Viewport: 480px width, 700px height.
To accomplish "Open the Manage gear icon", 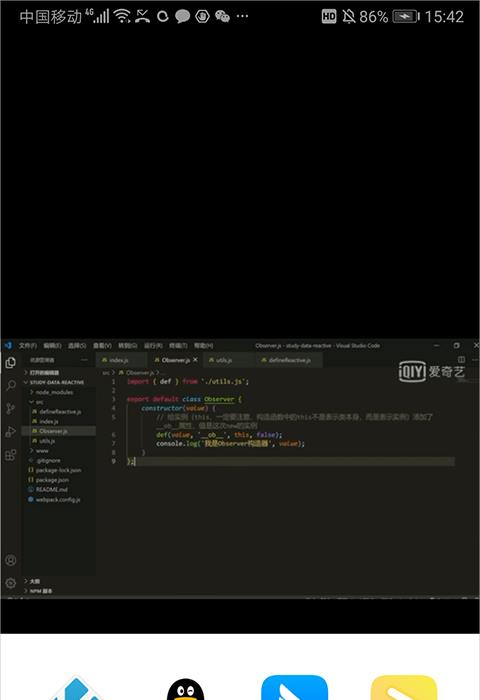I will coord(11,583).
